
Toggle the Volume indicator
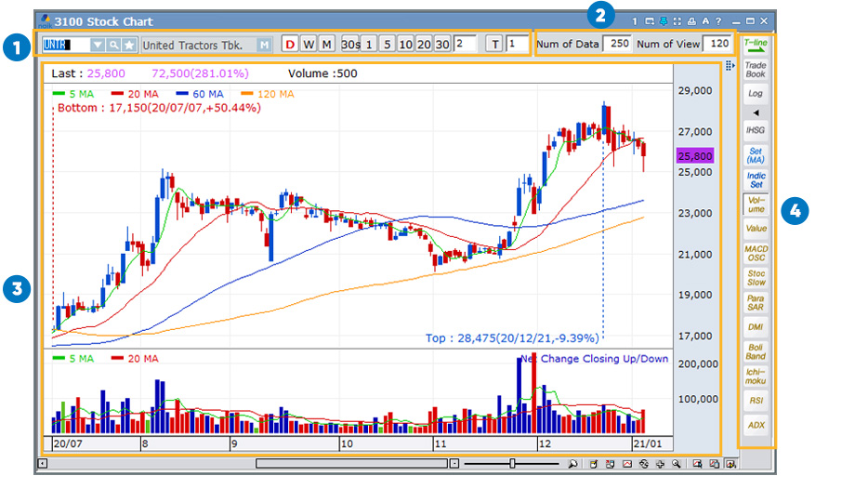coord(756,203)
